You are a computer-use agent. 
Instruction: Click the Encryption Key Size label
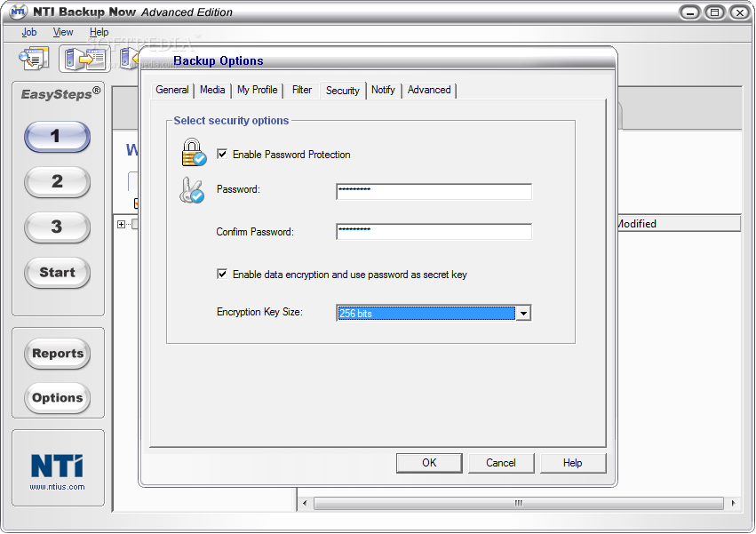click(259, 312)
